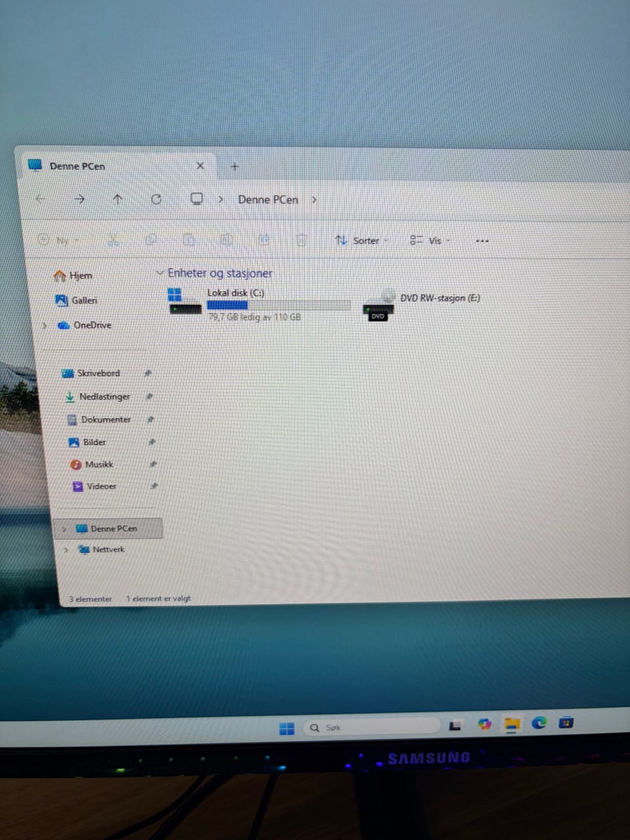Open the Sorter dropdown menu
Viewport: 630px width, 840px height.
point(362,240)
